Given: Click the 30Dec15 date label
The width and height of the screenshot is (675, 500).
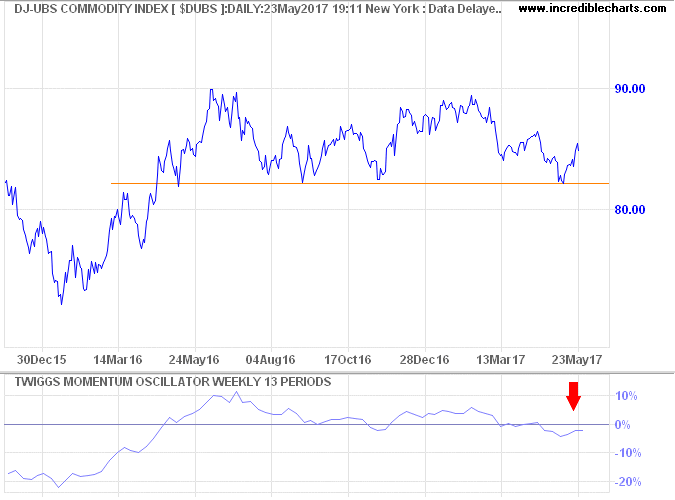Looking at the screenshot, I should pyautogui.click(x=42, y=360).
